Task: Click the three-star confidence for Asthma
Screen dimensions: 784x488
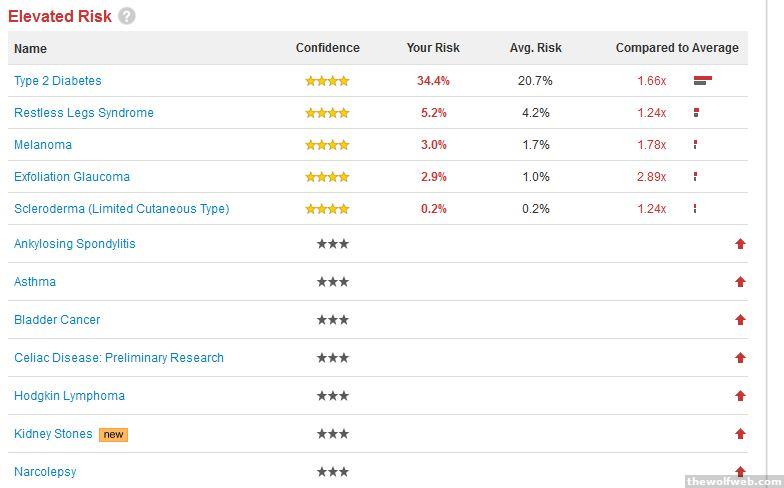Action: pyautogui.click(x=332, y=282)
